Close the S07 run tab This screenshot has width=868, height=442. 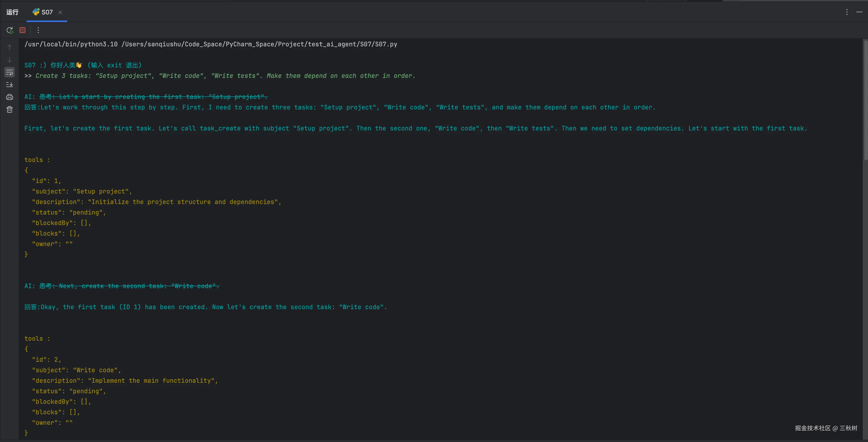click(60, 12)
